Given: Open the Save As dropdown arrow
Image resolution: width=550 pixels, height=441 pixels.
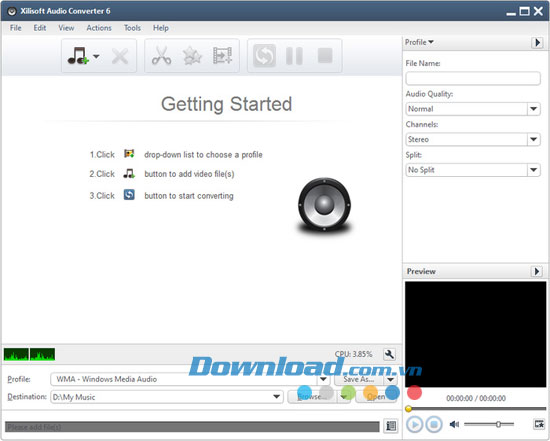Looking at the screenshot, I should (390, 379).
